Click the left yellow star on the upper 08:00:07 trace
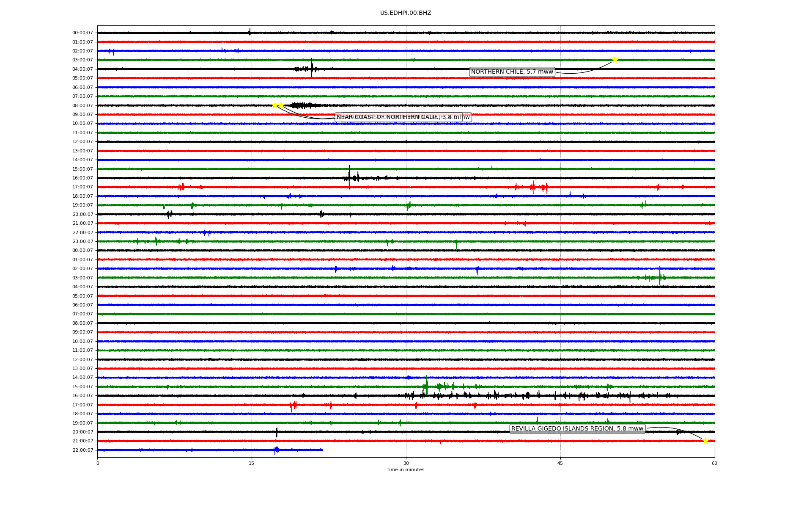This screenshot has height=508, width=812. pos(275,105)
